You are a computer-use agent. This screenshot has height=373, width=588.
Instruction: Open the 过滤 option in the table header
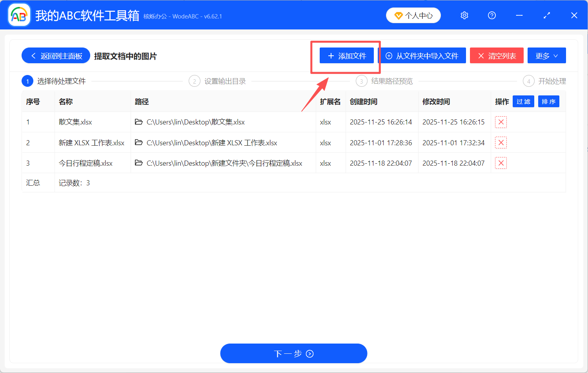(523, 101)
